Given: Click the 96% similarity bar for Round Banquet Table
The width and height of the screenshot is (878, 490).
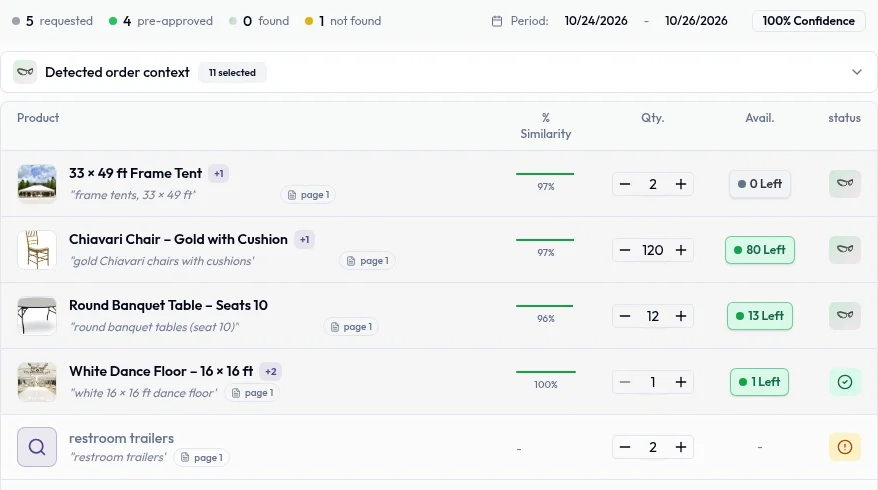Looking at the screenshot, I should point(544,306).
